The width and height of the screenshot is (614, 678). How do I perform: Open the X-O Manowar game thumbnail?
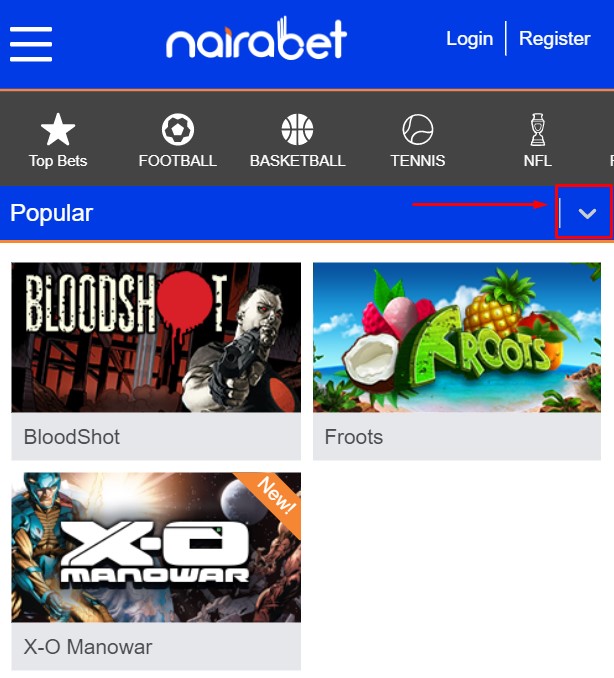tap(156, 547)
